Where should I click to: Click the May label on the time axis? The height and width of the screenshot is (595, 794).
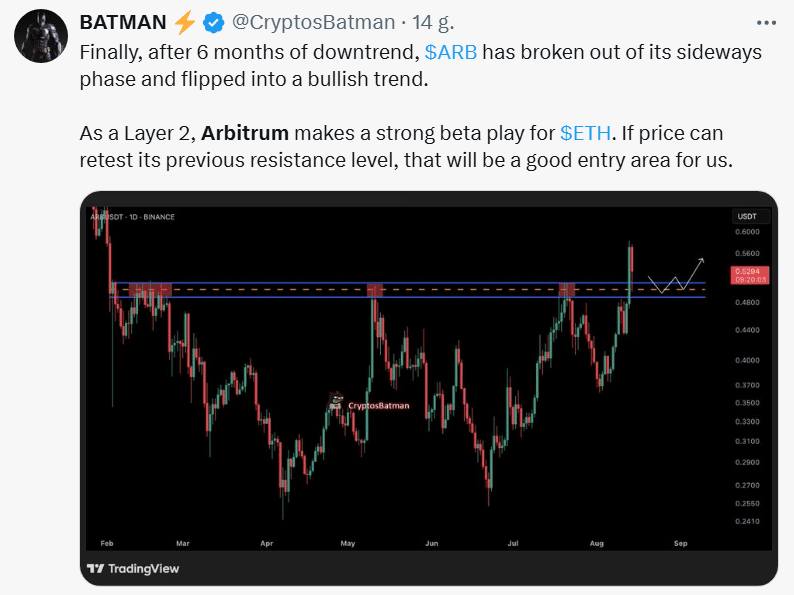click(348, 543)
